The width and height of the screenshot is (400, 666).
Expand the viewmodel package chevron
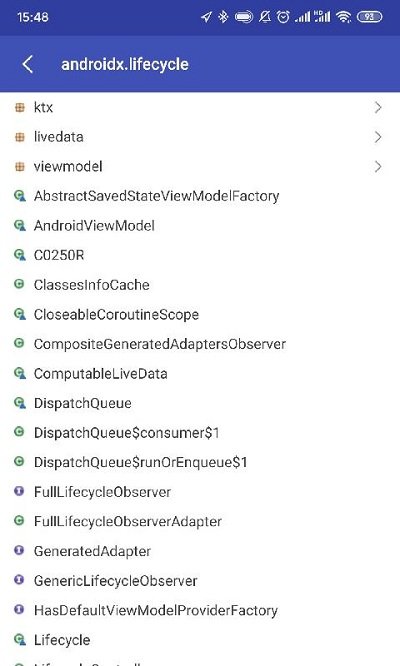378,166
